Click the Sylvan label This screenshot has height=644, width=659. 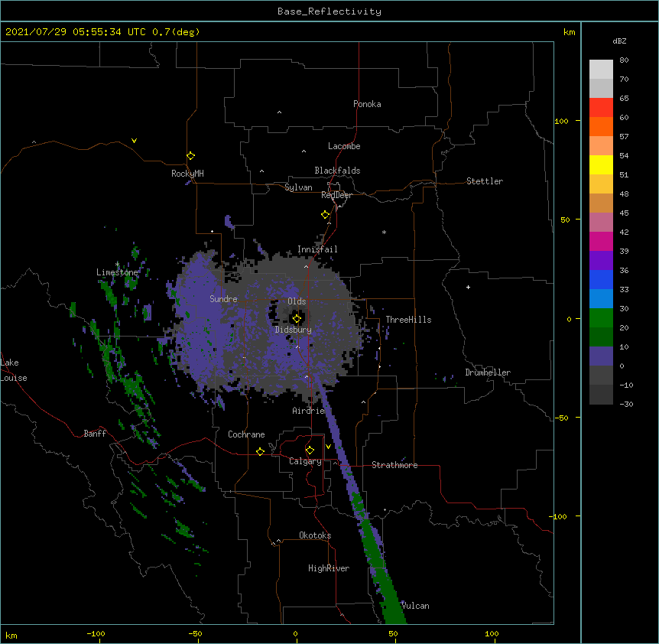298,187
